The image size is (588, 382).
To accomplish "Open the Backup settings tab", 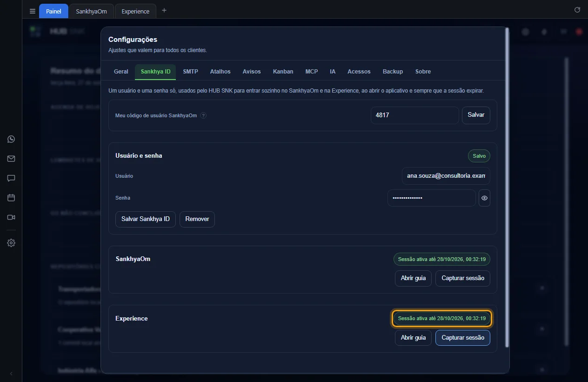I will [x=393, y=72].
